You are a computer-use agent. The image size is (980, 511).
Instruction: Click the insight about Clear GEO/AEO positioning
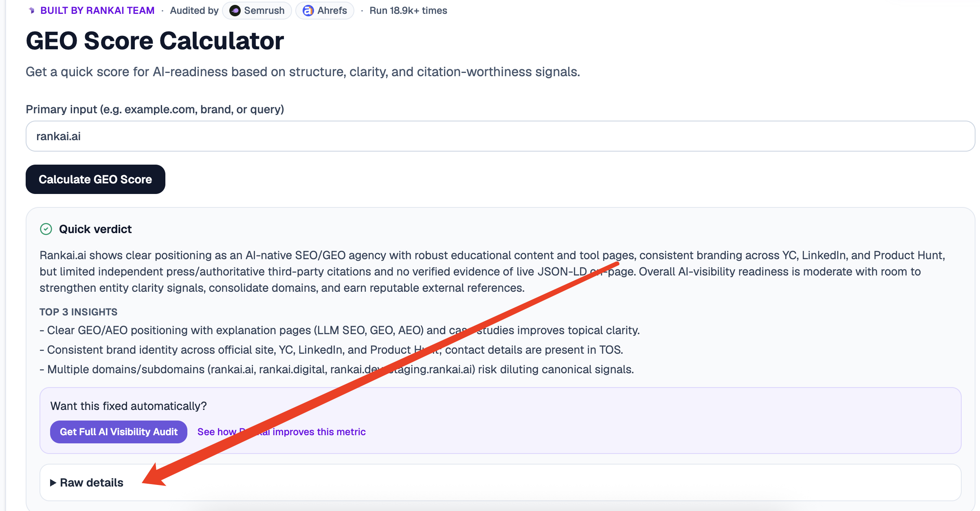click(x=340, y=330)
